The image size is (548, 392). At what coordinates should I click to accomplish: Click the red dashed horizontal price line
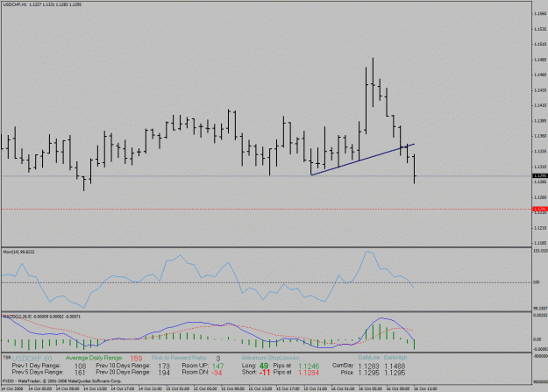266,210
